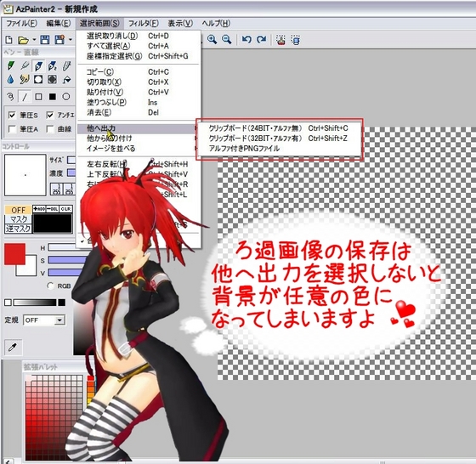Select クリップボード(32BIT・アルファ有) output

pyautogui.click(x=279, y=138)
